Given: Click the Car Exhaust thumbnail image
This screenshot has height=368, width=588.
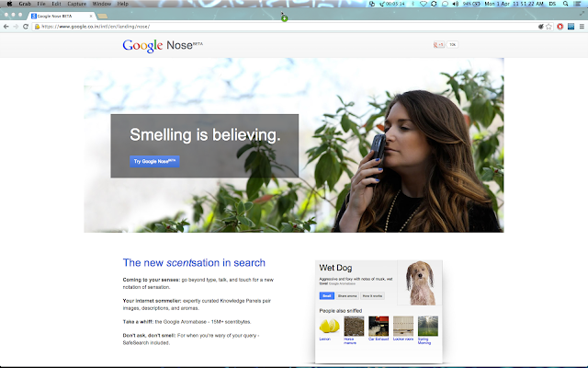Looking at the screenshot, I should click(379, 326).
